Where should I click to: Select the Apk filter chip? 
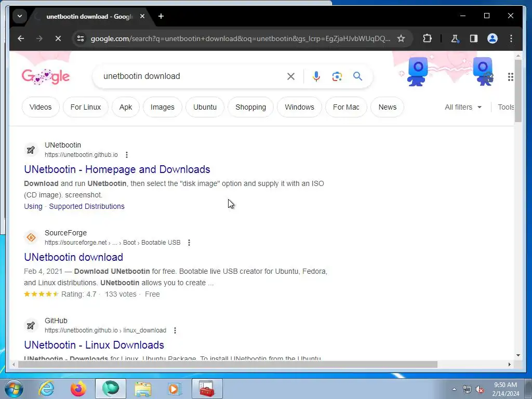click(x=126, y=107)
